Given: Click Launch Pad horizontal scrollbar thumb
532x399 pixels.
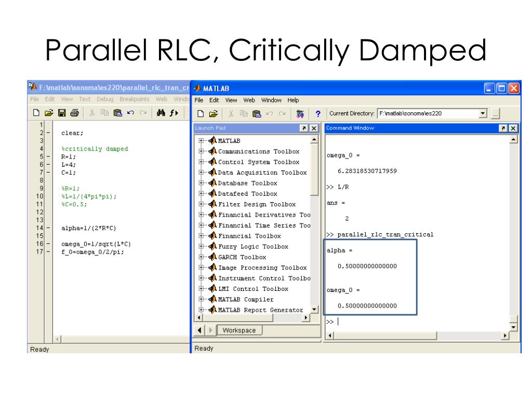Looking at the screenshot, I should [238, 318].
